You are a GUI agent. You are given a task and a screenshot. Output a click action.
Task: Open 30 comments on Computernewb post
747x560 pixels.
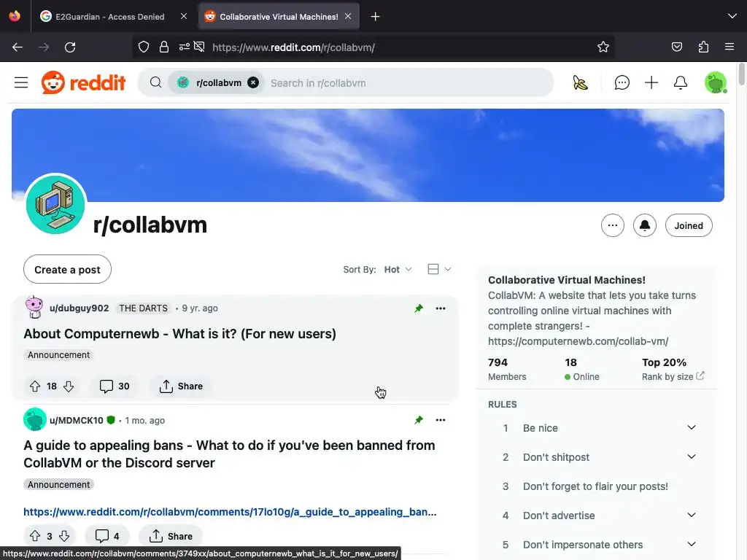click(115, 386)
